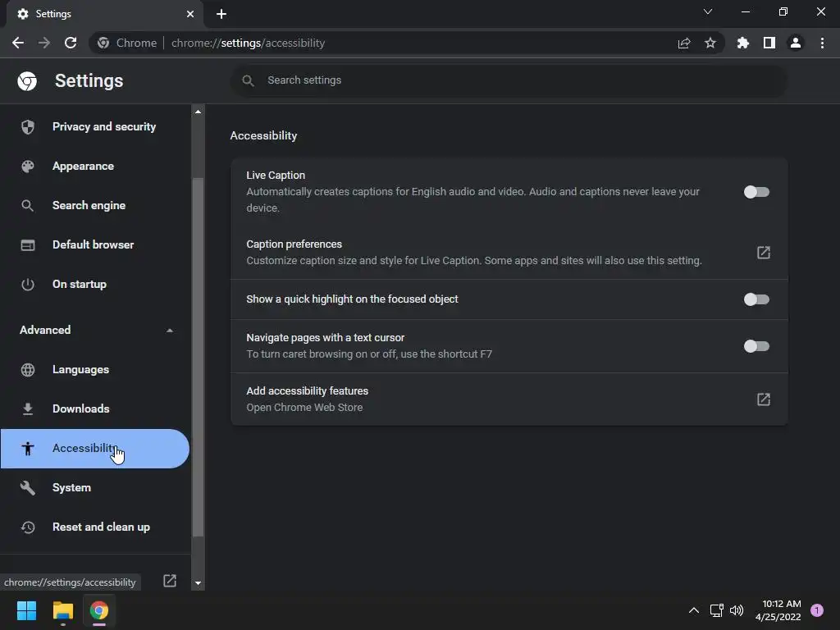Open Add accessibility features row

click(509, 399)
